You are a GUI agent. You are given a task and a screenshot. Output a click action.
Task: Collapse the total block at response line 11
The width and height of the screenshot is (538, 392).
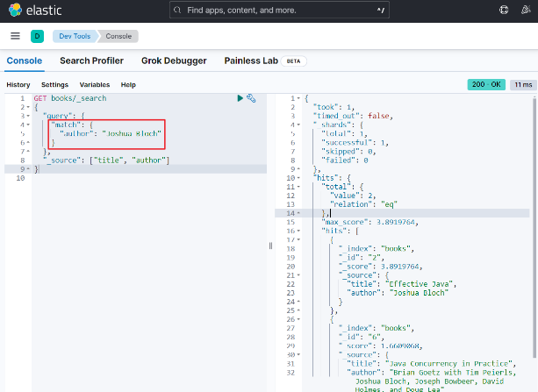[298, 187]
